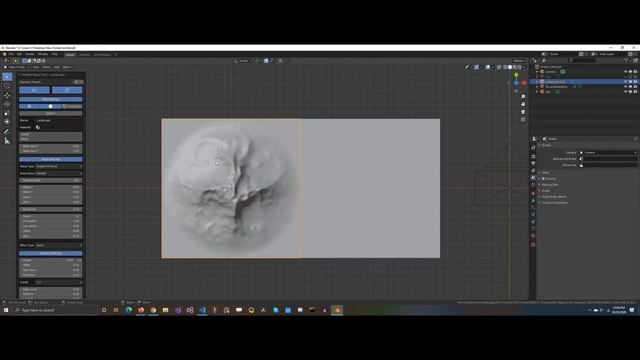Select the Scale tool
The width and height of the screenshot is (640, 360).
tap(7, 113)
